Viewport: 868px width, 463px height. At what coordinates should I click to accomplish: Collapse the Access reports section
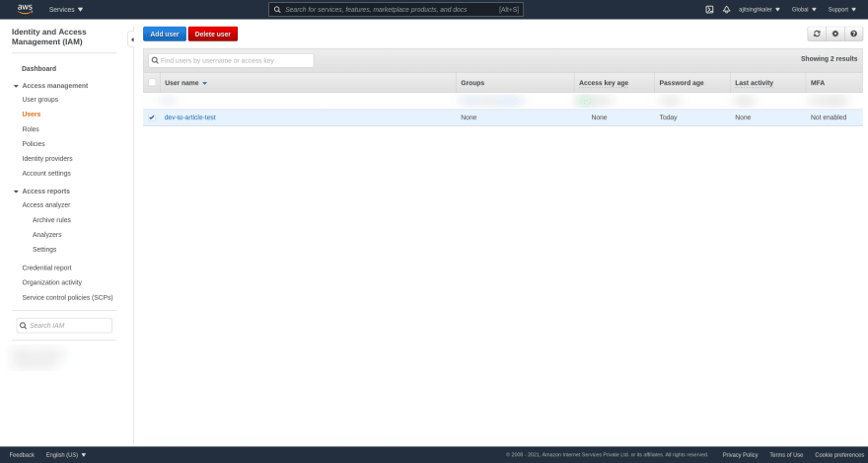pos(16,192)
